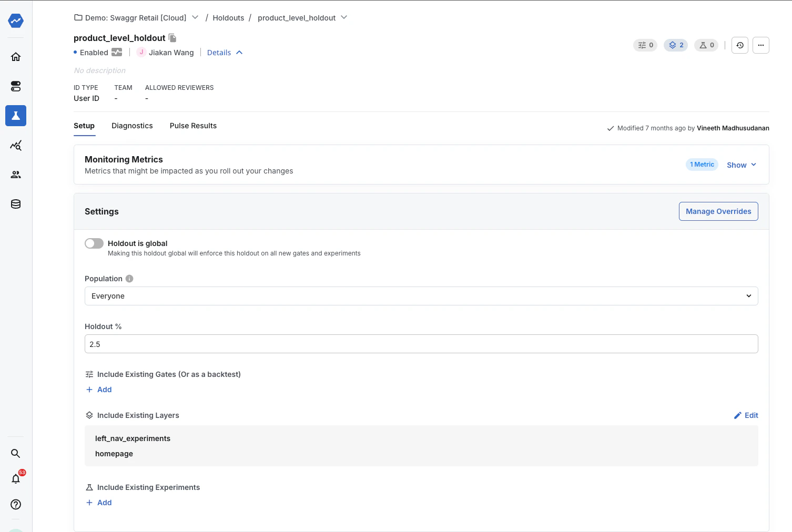Switch to the Diagnostics tab
The height and width of the screenshot is (532, 792).
(132, 126)
